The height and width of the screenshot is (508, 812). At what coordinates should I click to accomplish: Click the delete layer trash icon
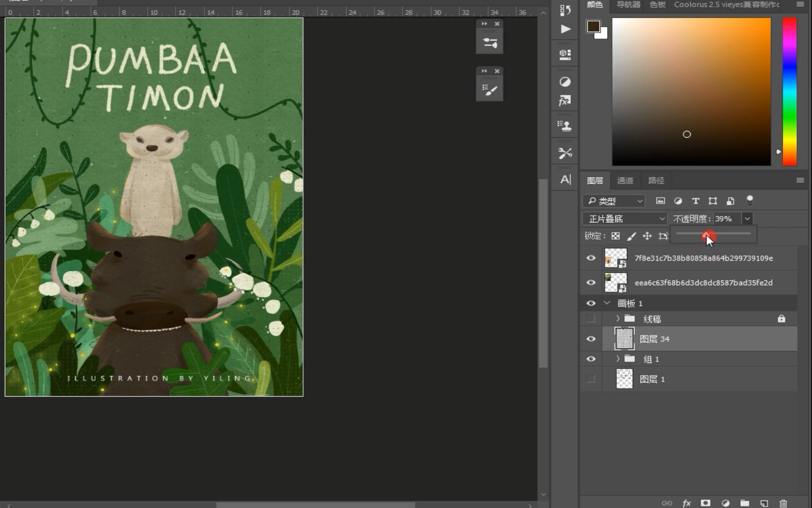783,503
